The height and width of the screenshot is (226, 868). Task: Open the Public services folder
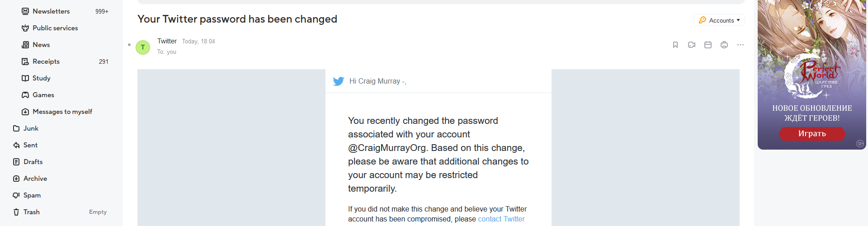[55, 28]
